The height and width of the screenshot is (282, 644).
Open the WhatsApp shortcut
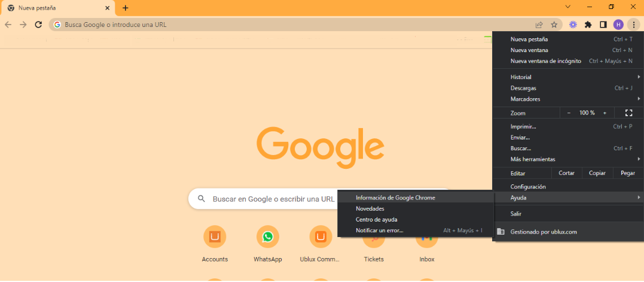click(268, 236)
